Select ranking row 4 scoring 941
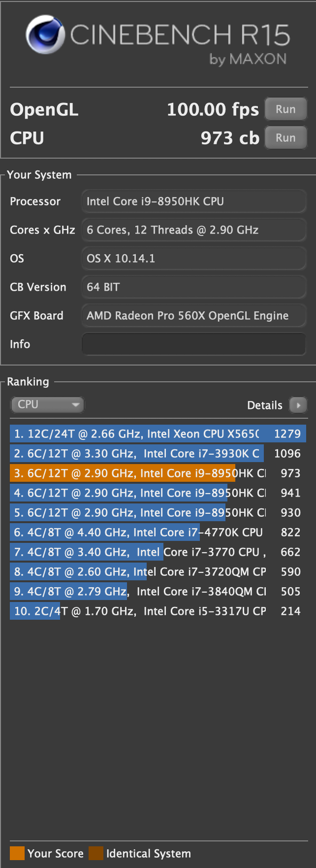Viewport: 316px width, 868px height. tap(158, 493)
